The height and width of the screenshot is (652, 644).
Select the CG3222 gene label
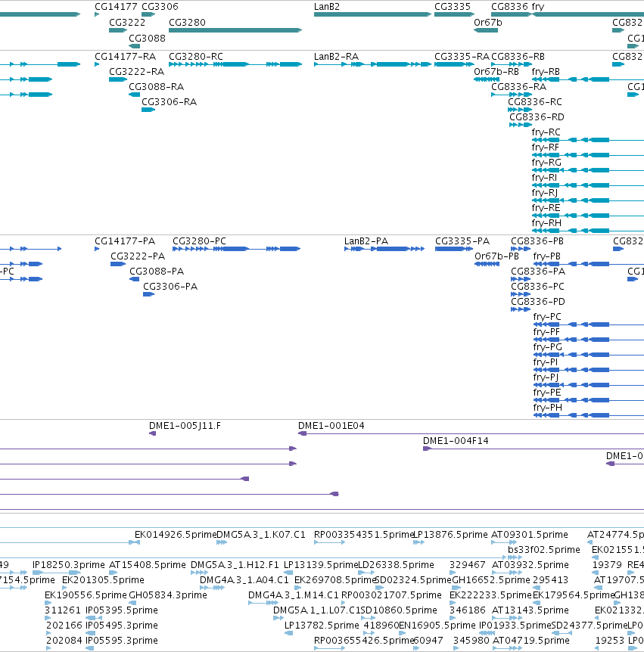point(127,23)
